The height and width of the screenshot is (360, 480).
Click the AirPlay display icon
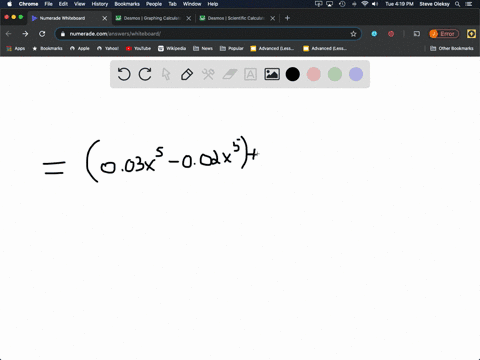click(x=330, y=4)
